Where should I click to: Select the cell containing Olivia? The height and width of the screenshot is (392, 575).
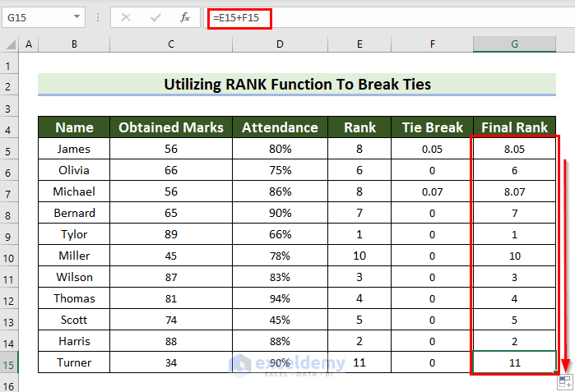(x=74, y=170)
